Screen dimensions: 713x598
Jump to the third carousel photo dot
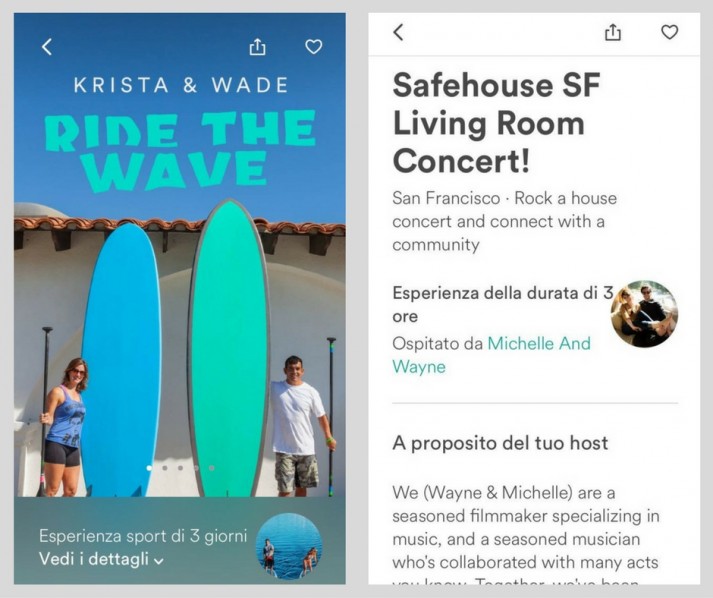[x=181, y=467]
